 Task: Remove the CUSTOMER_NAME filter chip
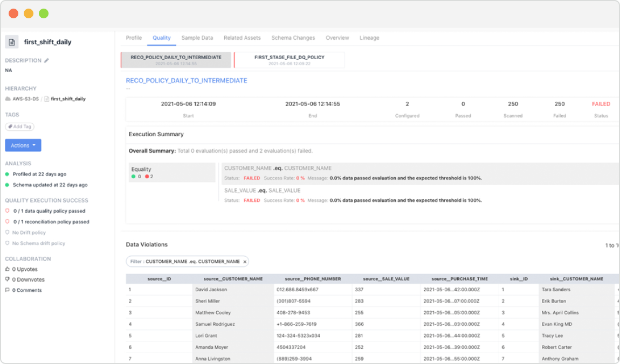pyautogui.click(x=245, y=261)
